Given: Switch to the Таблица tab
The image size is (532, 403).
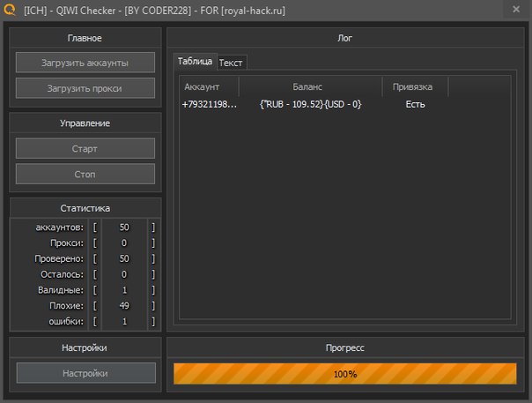Looking at the screenshot, I should coord(195,62).
